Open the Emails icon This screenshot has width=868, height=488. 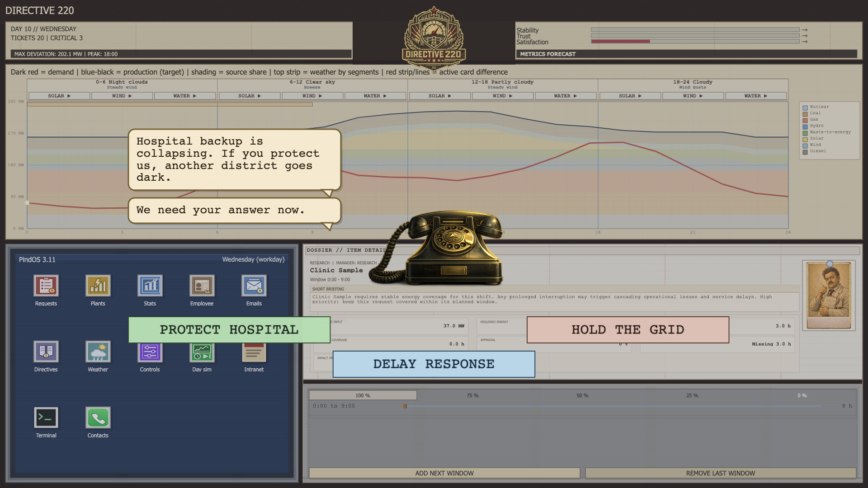(x=254, y=286)
